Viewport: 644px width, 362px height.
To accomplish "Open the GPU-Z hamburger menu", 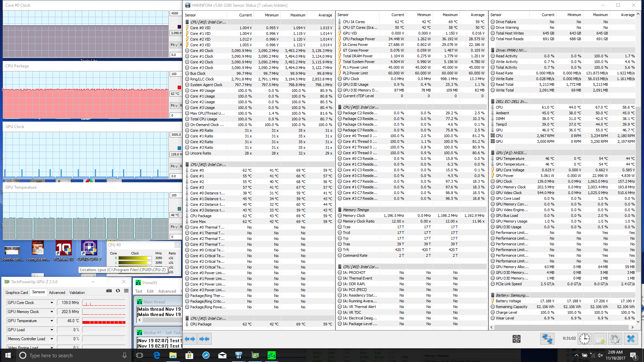I will (x=126, y=291).
